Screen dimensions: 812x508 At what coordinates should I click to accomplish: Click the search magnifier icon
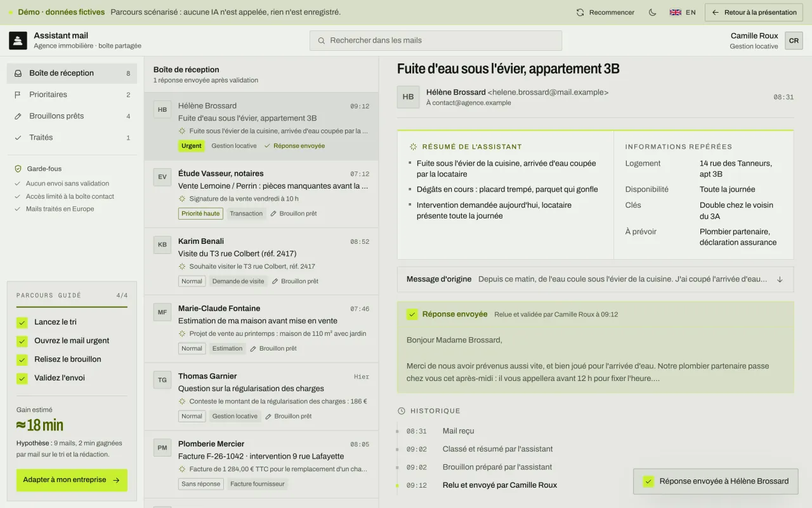tap(322, 40)
